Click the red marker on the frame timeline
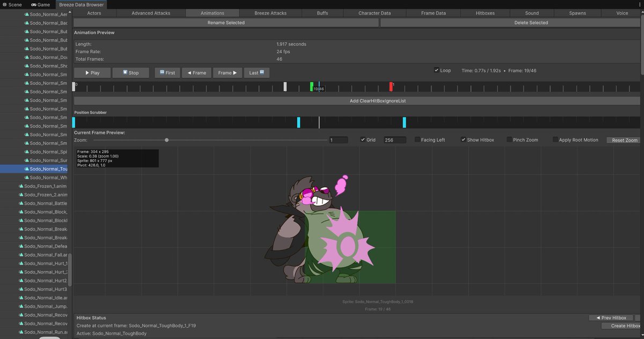 [x=391, y=86]
